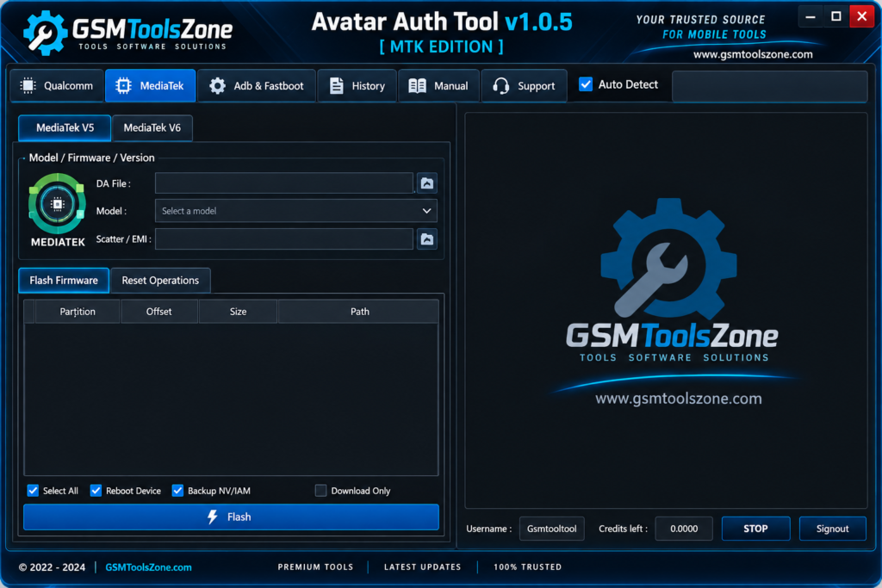
Task: Open the History tab
Action: [x=357, y=86]
